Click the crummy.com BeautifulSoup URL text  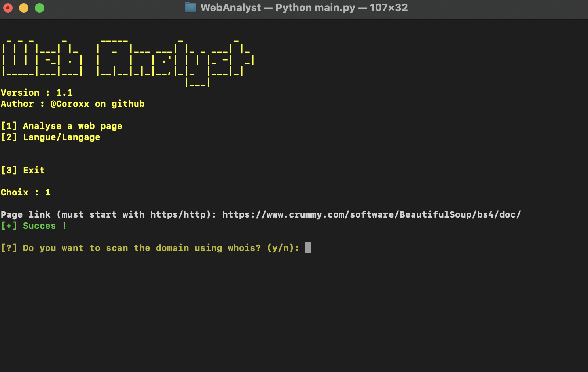pyautogui.click(x=372, y=215)
